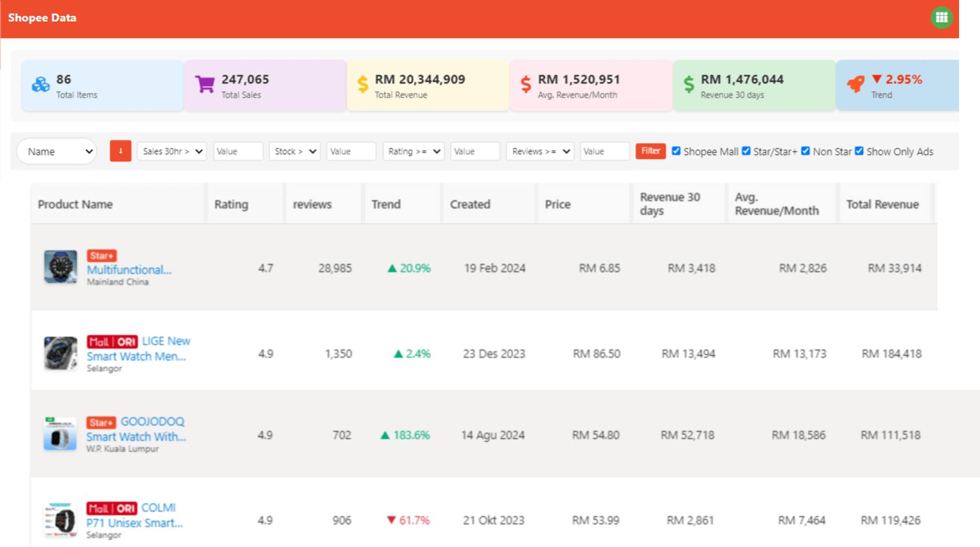Click the green dollar Revenue 30 days icon
This screenshot has width=980, height=547.
(x=688, y=85)
